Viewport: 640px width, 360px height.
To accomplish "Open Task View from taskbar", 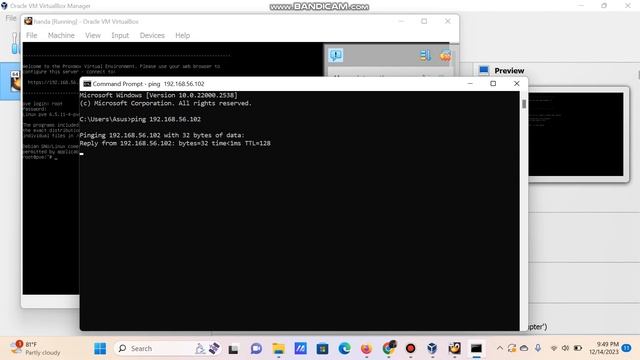I will pyautogui.click(x=233, y=349).
